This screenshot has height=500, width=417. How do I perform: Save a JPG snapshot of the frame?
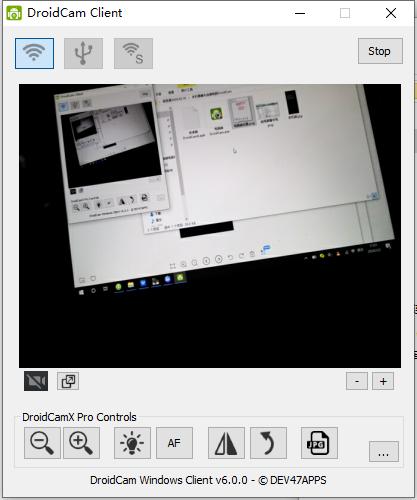point(319,443)
